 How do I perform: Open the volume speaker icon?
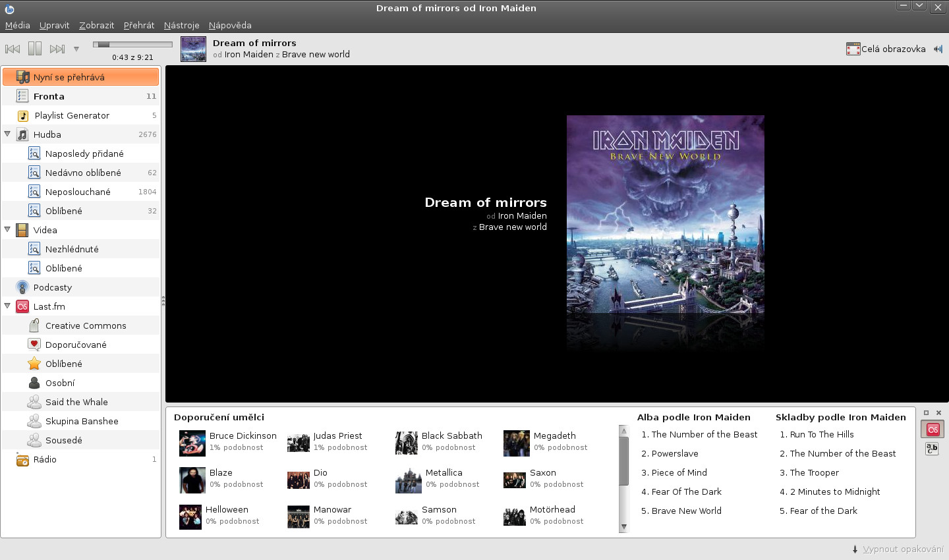[x=938, y=49]
